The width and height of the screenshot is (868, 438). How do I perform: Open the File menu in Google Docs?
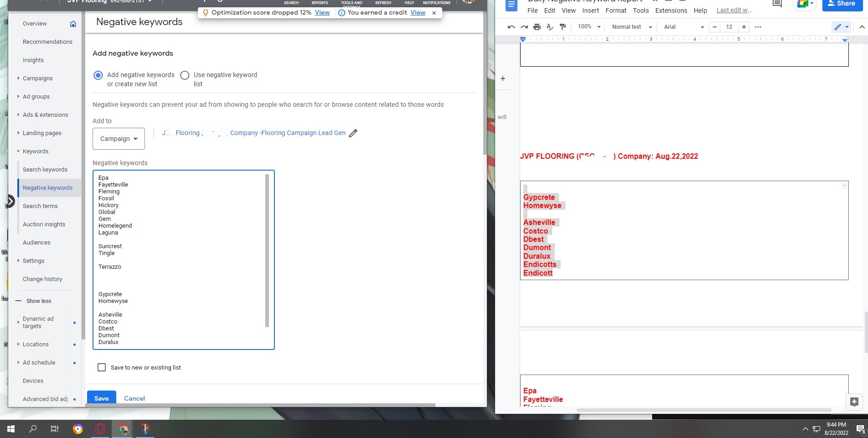click(532, 10)
